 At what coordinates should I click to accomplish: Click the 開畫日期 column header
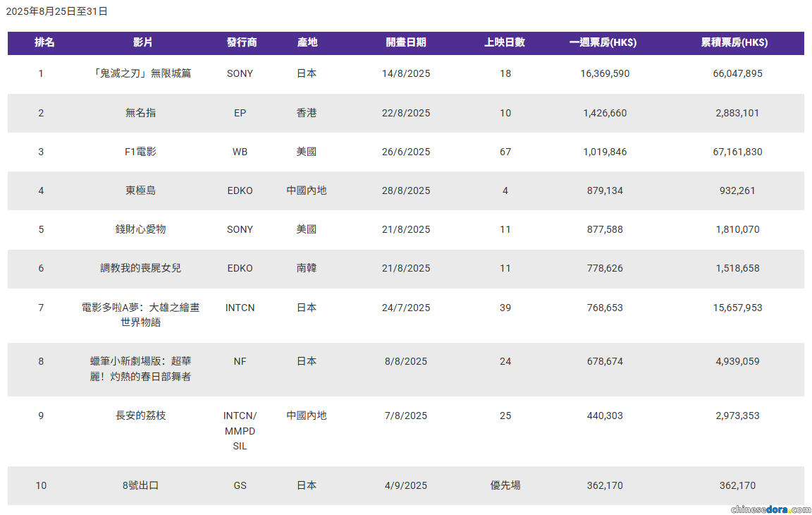pos(406,42)
